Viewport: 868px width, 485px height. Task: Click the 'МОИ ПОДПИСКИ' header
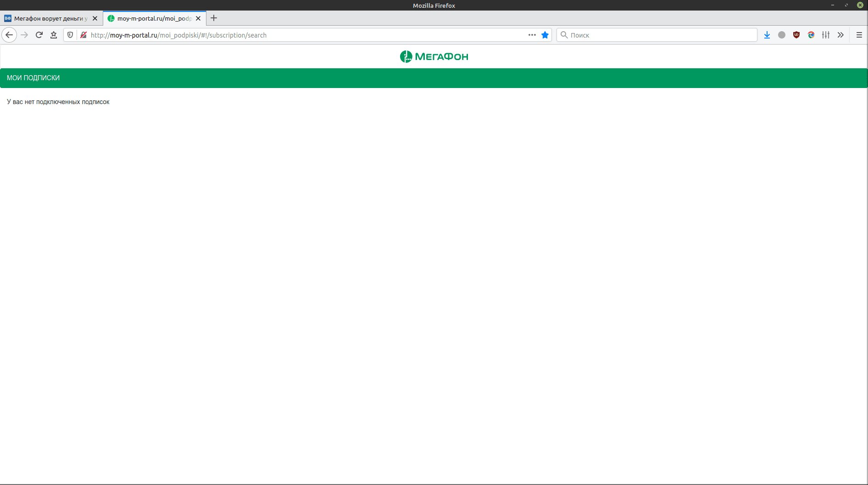point(33,78)
